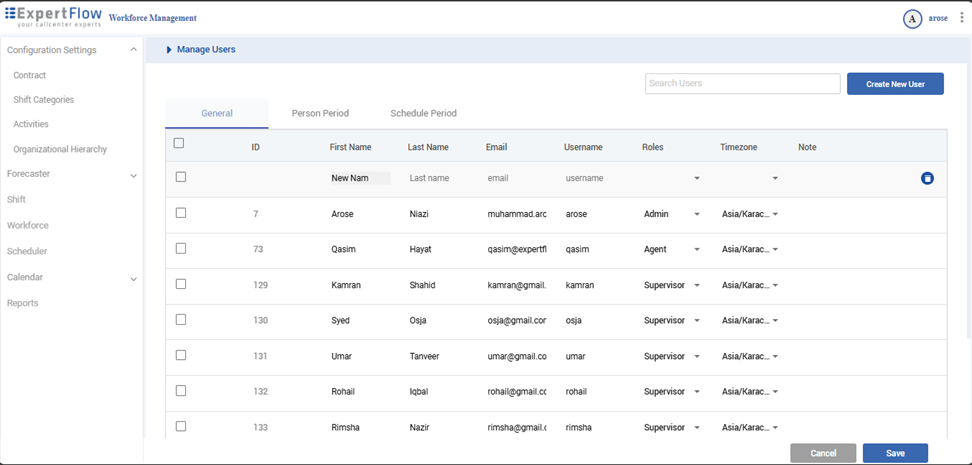Switch to the Schedule Period tab
The image size is (972, 465).
[423, 113]
